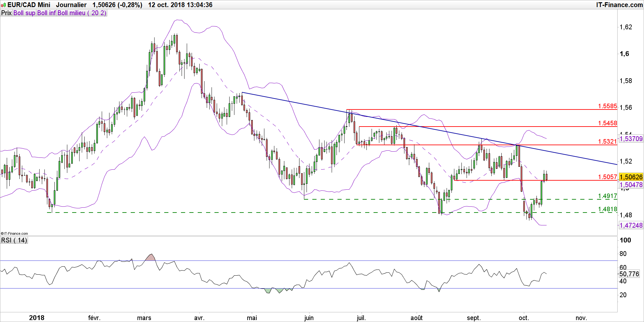Image resolution: width=644 pixels, height=322 pixels.
Task: Click the oct. label on time axis
Action: 524,318
